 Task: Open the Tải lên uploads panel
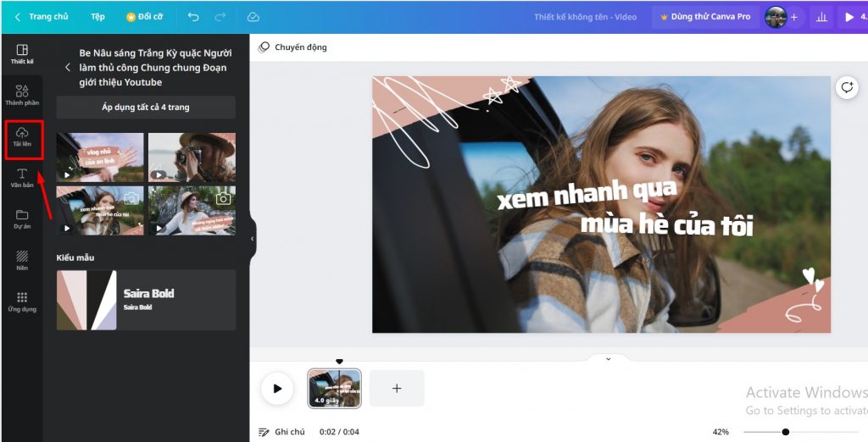coord(22,137)
